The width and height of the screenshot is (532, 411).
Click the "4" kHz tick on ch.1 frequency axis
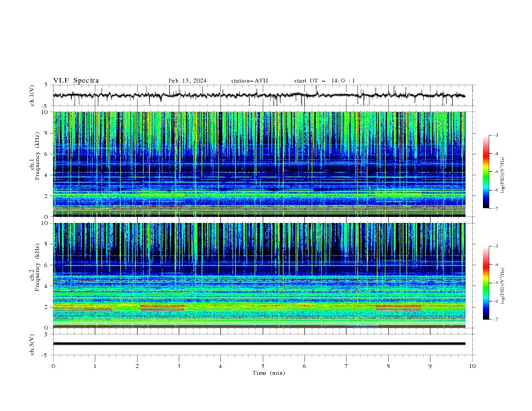(47, 175)
